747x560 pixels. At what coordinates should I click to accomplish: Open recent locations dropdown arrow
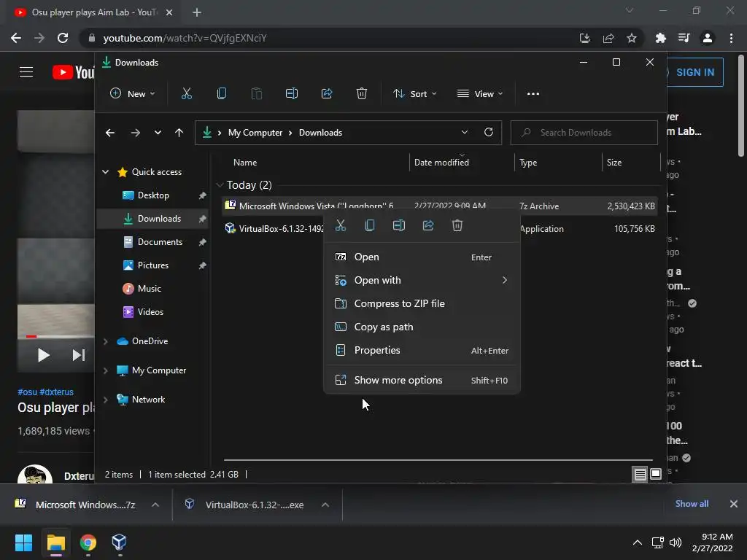click(158, 133)
